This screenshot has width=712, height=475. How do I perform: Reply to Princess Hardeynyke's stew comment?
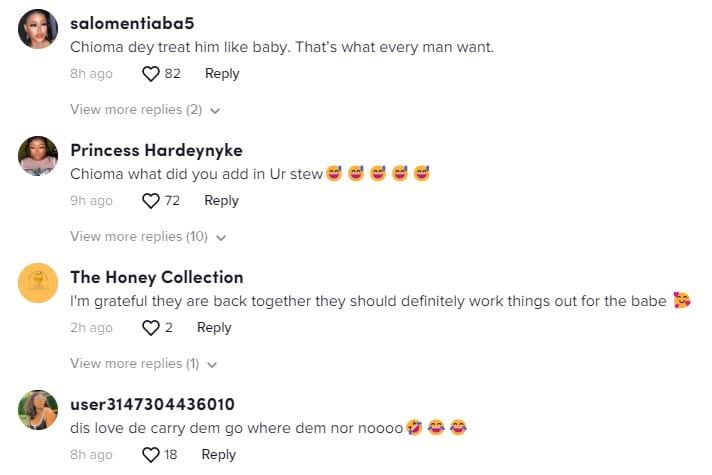pos(221,201)
